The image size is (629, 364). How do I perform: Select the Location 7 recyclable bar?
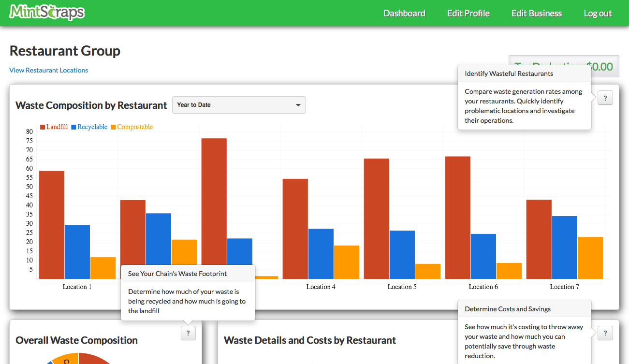565,248
